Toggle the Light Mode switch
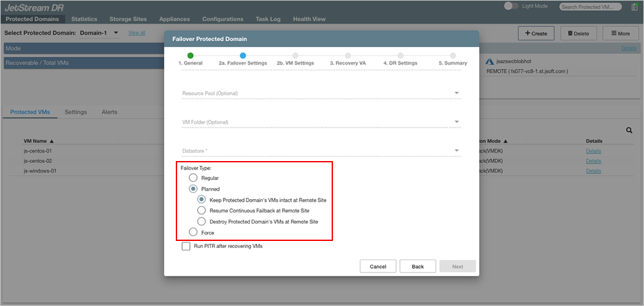Image resolution: width=644 pixels, height=306 pixels. pos(511,6)
